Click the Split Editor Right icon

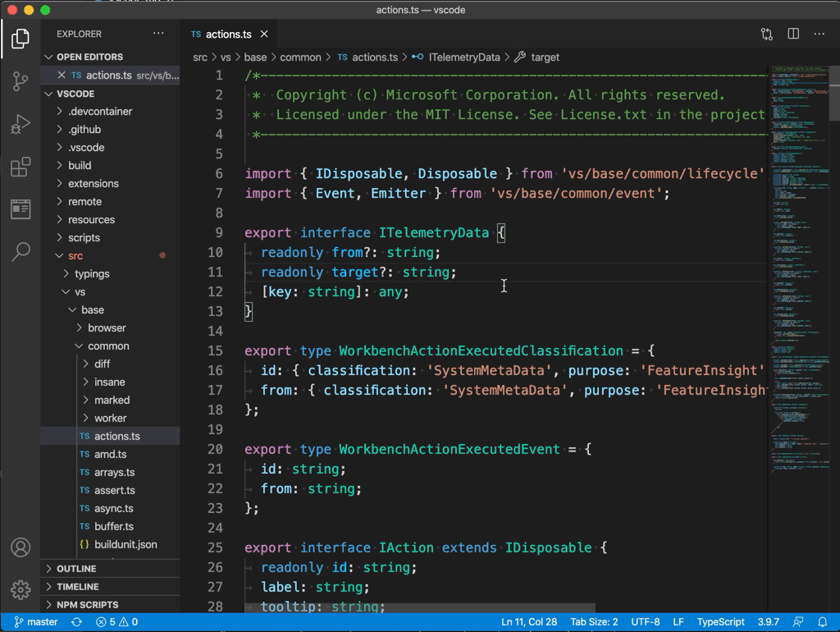pyautogui.click(x=793, y=34)
